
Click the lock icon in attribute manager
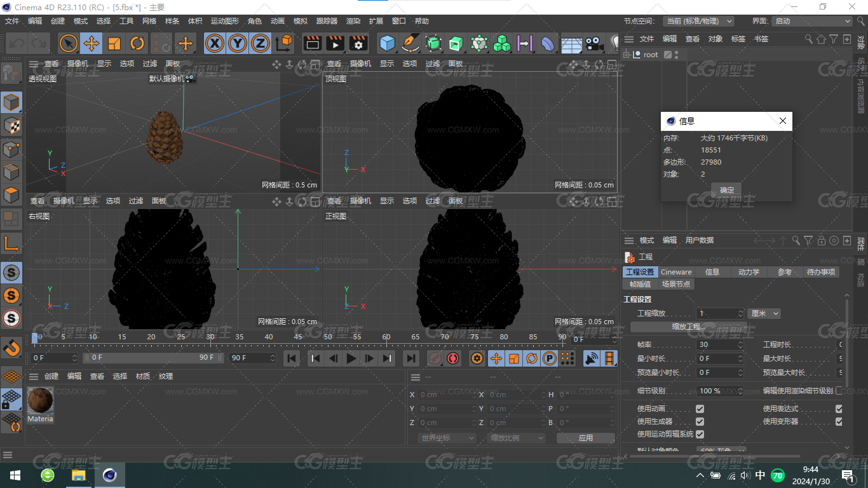(822, 240)
